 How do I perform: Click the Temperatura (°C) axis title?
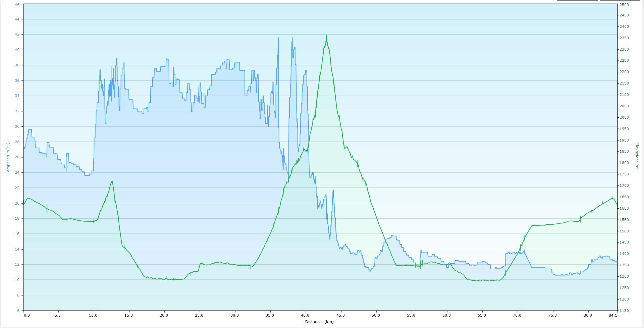pos(8,158)
